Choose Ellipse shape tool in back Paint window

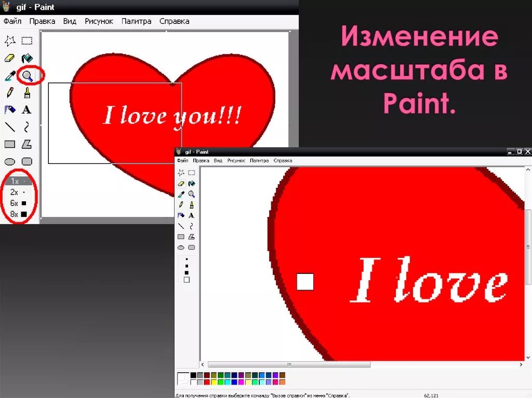click(x=10, y=162)
